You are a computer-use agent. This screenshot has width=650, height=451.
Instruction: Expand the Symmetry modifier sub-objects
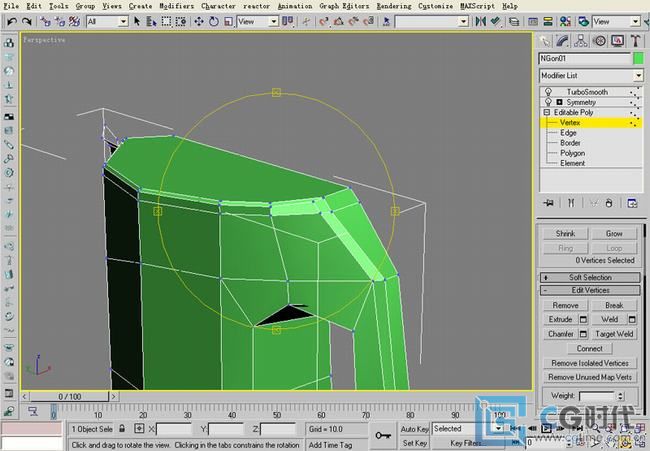(559, 102)
